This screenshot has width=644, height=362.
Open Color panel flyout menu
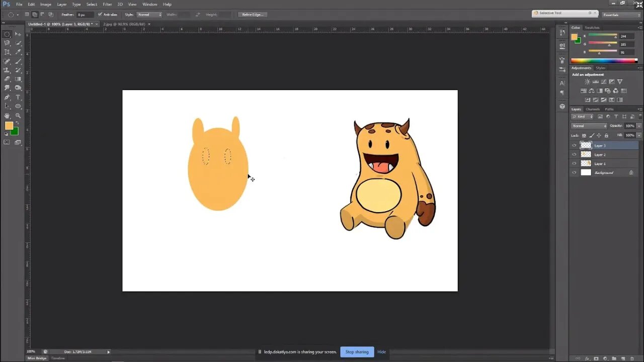point(640,28)
